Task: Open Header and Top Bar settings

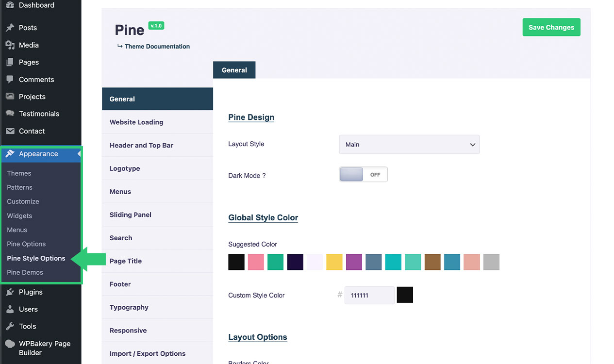Action: pos(141,145)
